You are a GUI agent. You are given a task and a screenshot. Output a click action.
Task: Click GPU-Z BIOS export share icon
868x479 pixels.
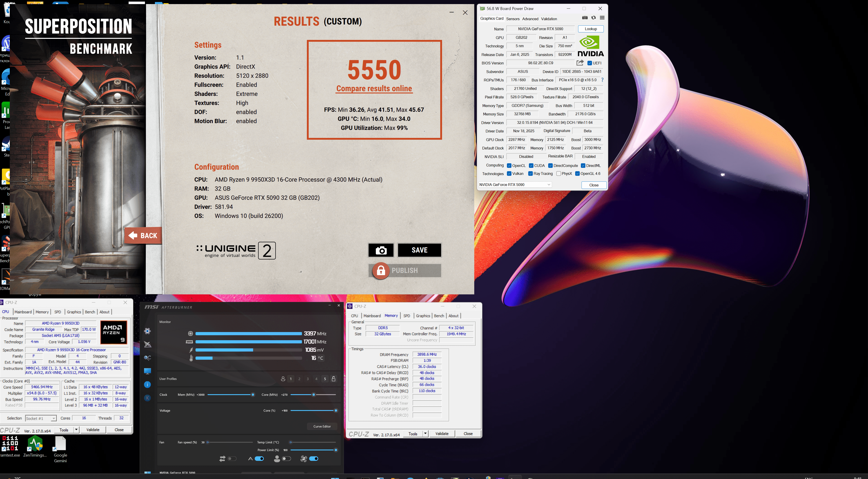[580, 63]
